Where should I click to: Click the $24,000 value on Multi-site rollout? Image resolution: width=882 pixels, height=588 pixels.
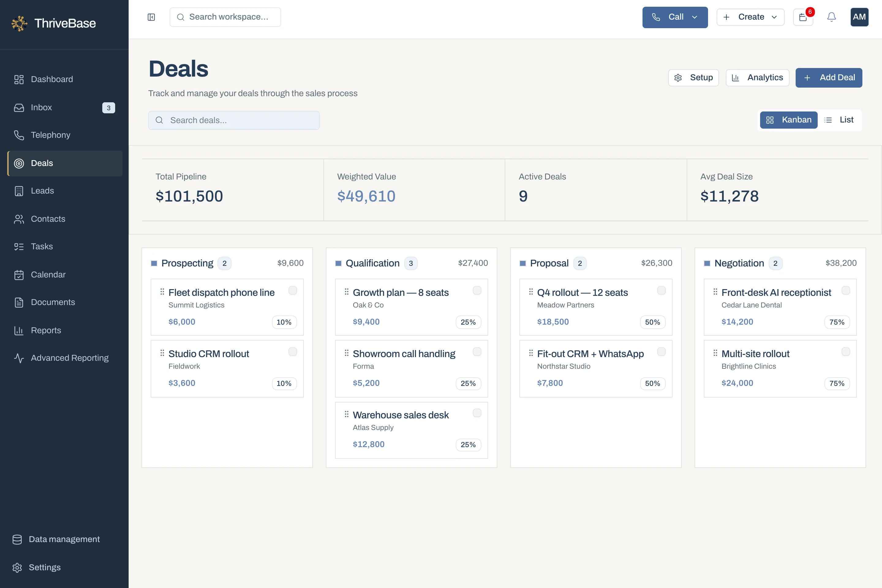click(x=737, y=383)
